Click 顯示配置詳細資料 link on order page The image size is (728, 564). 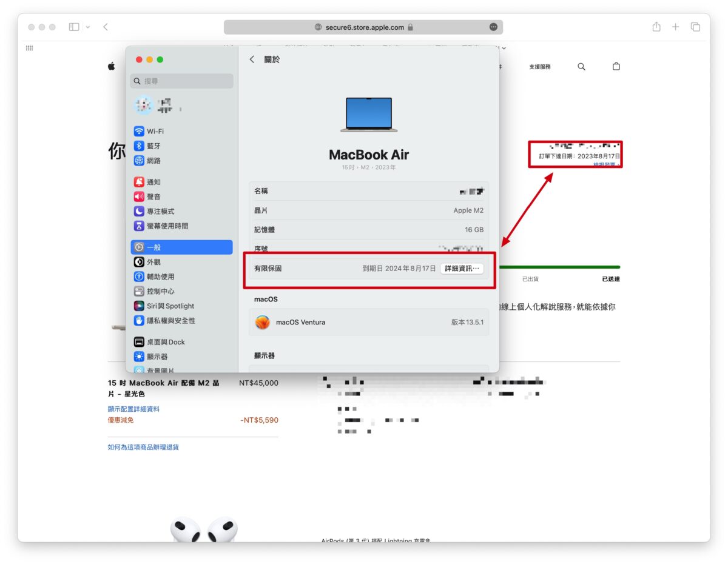pyautogui.click(x=133, y=409)
